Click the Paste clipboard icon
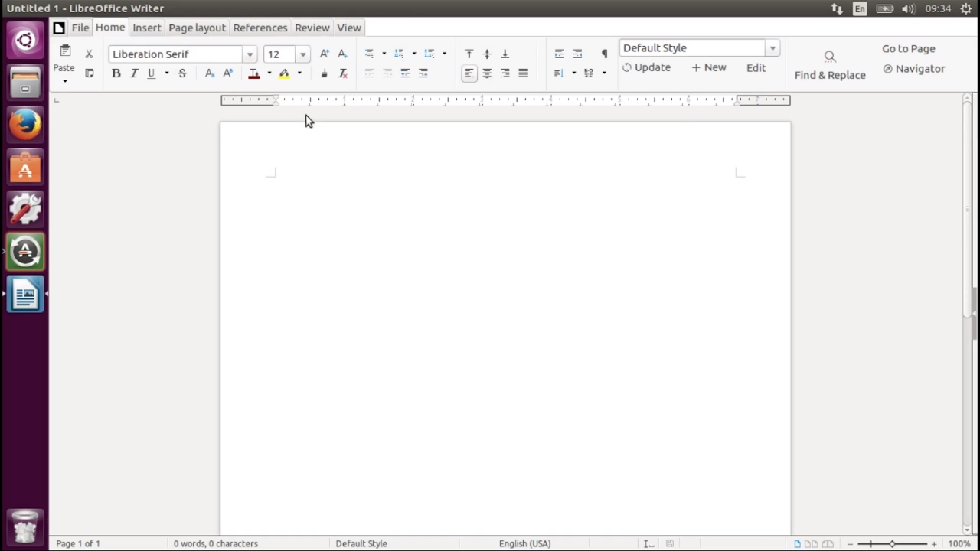 pos(65,51)
